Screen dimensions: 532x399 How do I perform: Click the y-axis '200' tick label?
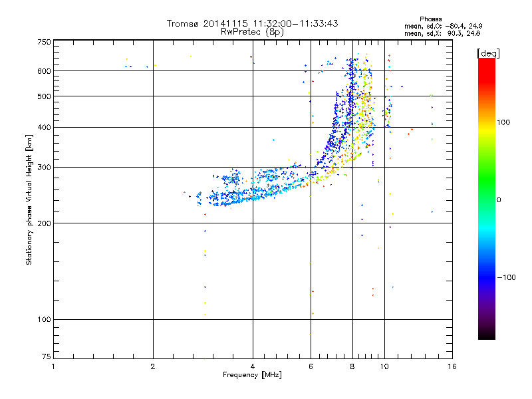click(x=44, y=223)
